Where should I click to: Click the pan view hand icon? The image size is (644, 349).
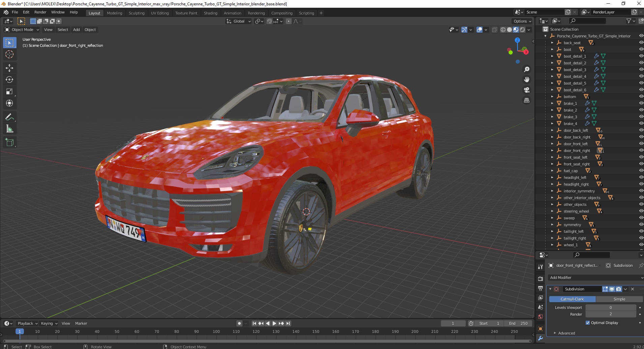coord(526,80)
